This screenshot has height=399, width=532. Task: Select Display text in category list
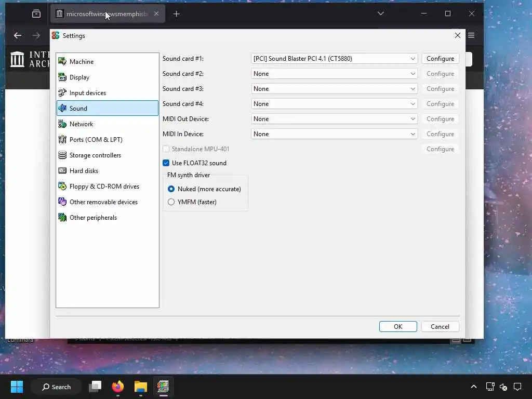[79, 77]
